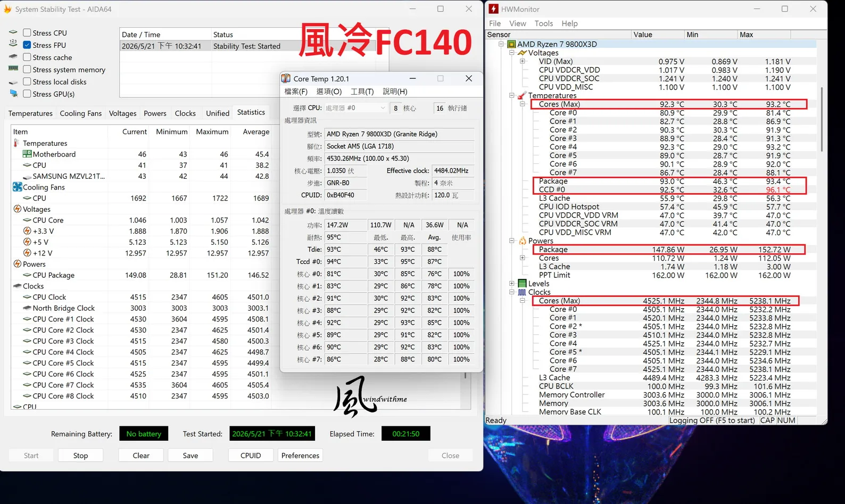Collapse the HWMonitor Powers group
This screenshot has width=845, height=504.
coord(512,241)
